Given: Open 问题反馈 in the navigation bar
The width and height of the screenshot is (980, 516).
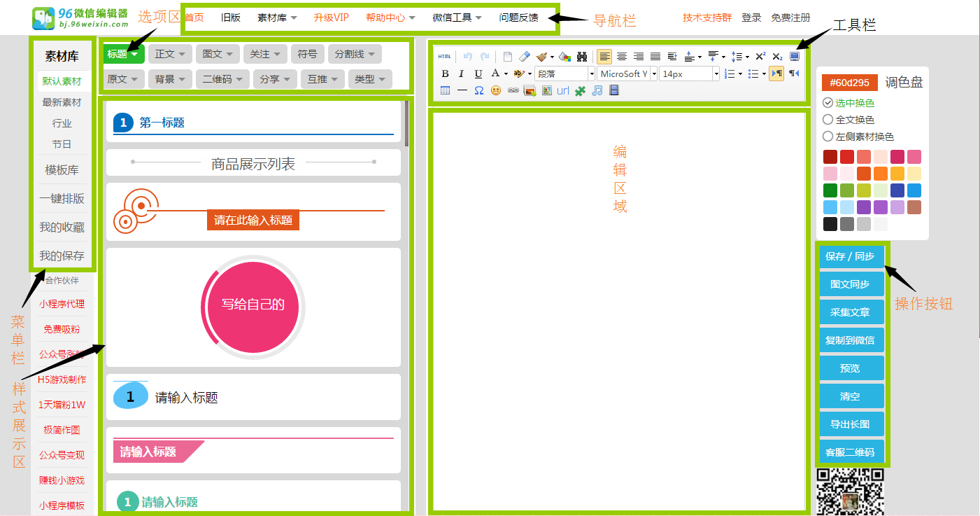Looking at the screenshot, I should coord(519,18).
